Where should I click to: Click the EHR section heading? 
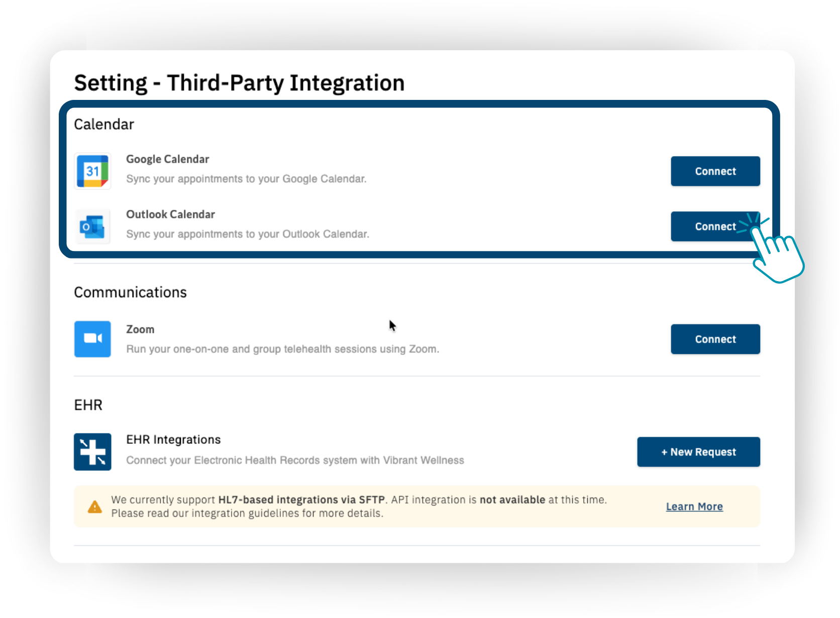[88, 405]
